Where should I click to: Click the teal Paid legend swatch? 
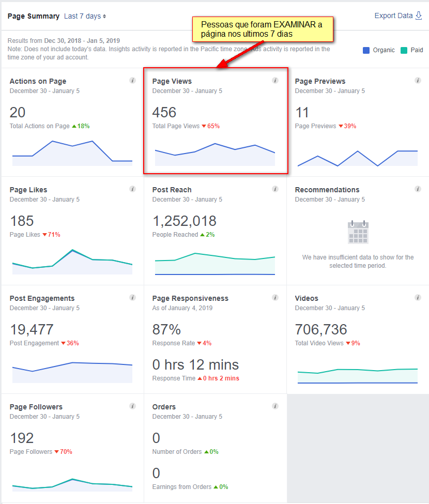(x=404, y=50)
